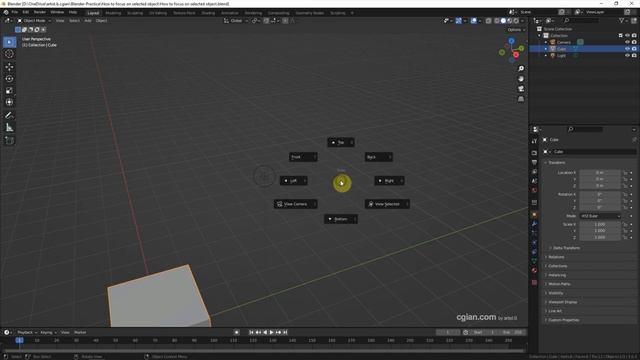
Task: Select the Annotate tool in the toolbar
Action: pos(9,116)
